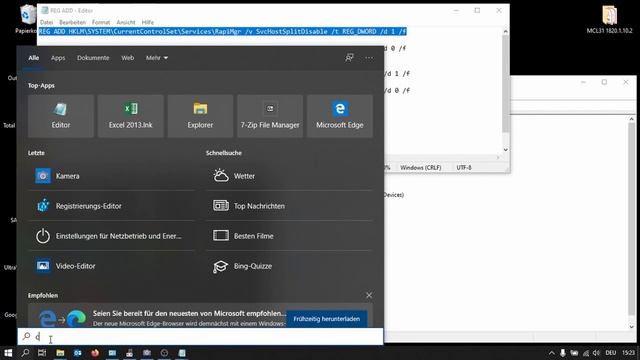Click taskbar search magnifier icon
This screenshot has height=360, width=640.
click(x=25, y=353)
